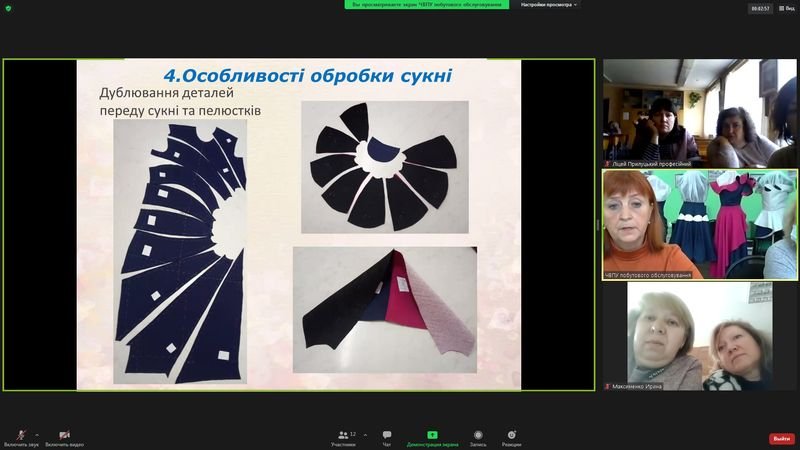Open the Настройки просмотра dropdown
Image resolution: width=800 pixels, height=450 pixels.
(x=549, y=5)
